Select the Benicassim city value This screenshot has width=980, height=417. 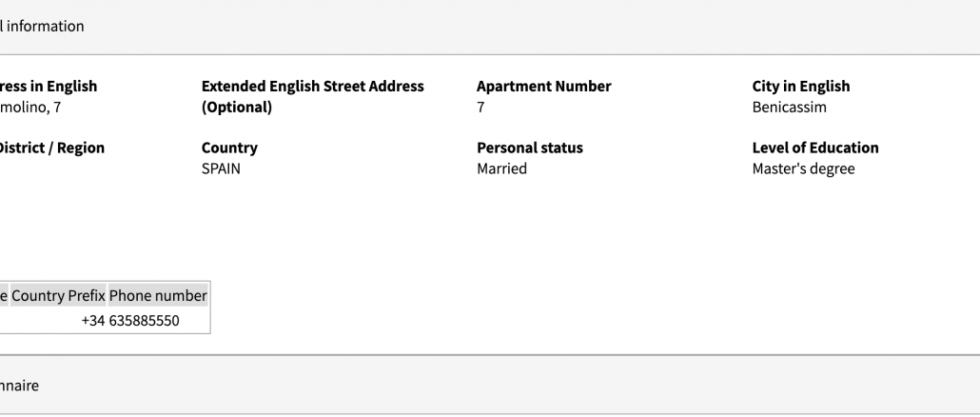(789, 108)
